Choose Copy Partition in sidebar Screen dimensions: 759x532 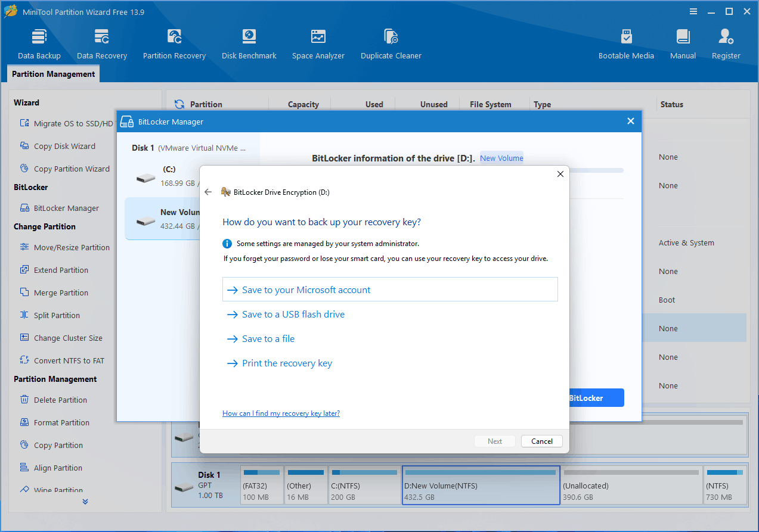click(51, 445)
